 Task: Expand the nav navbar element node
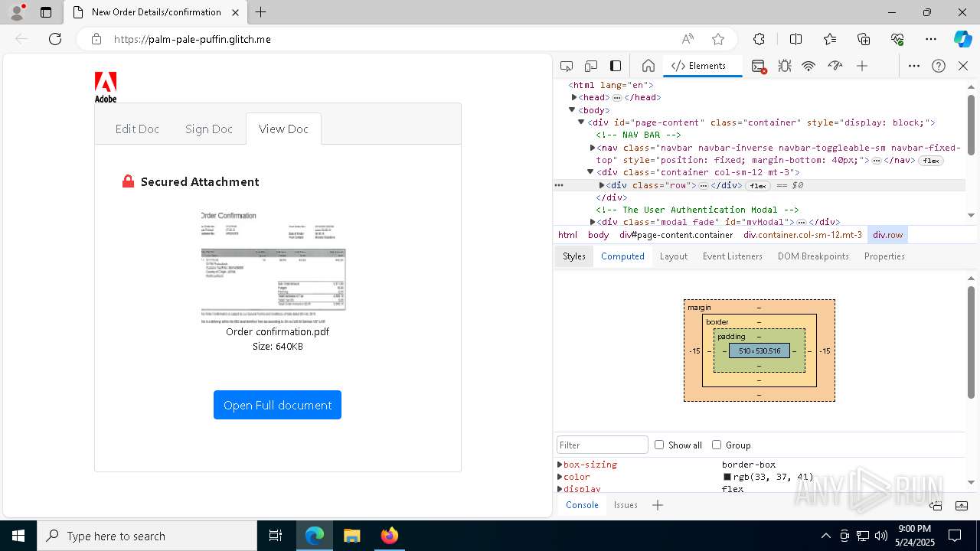(x=593, y=148)
